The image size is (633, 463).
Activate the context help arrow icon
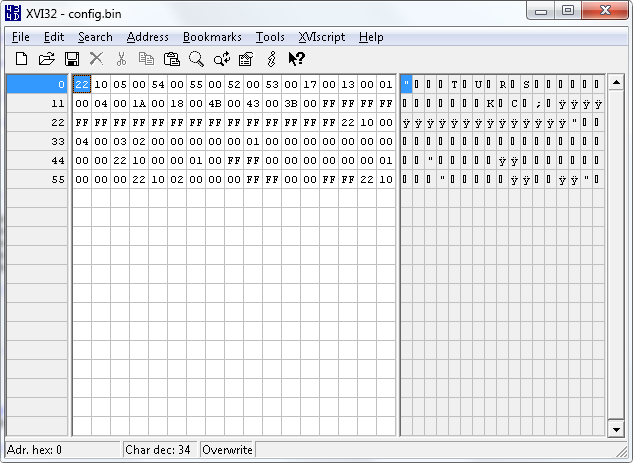click(296, 59)
